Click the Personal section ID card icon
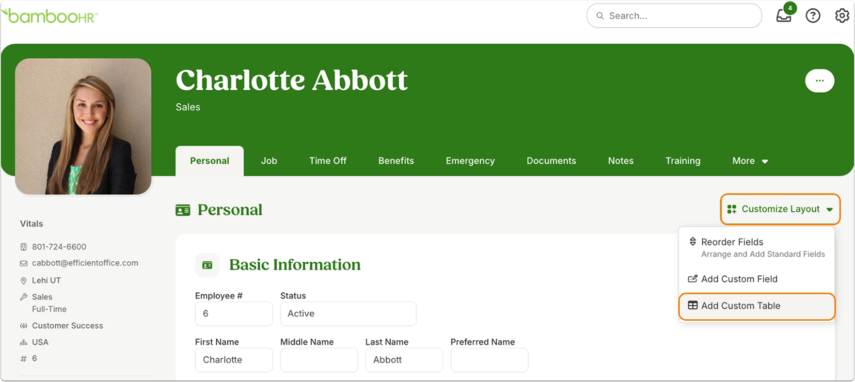This screenshot has width=855, height=382. (183, 210)
